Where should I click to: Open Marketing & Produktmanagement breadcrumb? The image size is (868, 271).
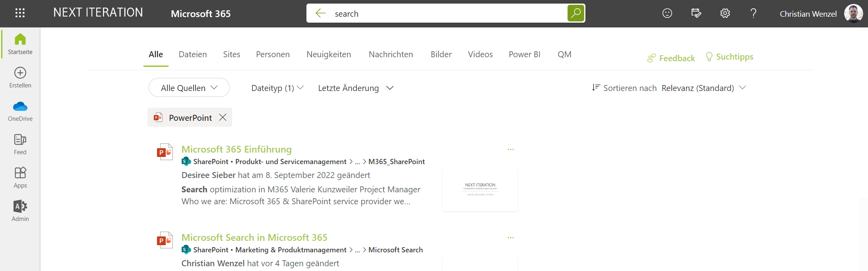click(291, 250)
